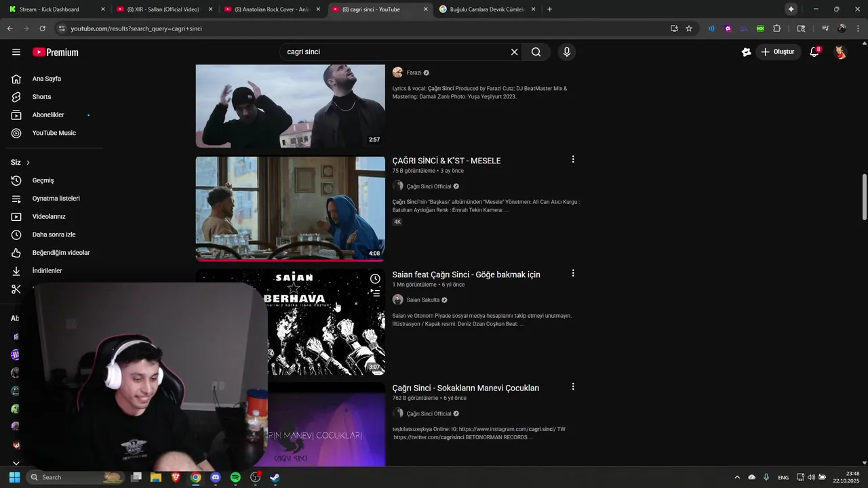This screenshot has width=868, height=488.
Task: Open the Extensions puzzle icon
Action: (x=777, y=28)
